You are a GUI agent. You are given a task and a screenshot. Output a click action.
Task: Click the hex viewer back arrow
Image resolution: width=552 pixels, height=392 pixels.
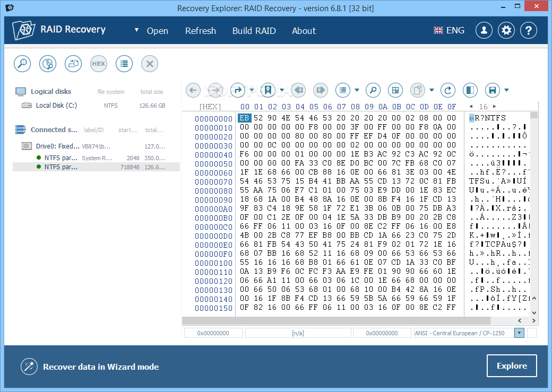193,90
